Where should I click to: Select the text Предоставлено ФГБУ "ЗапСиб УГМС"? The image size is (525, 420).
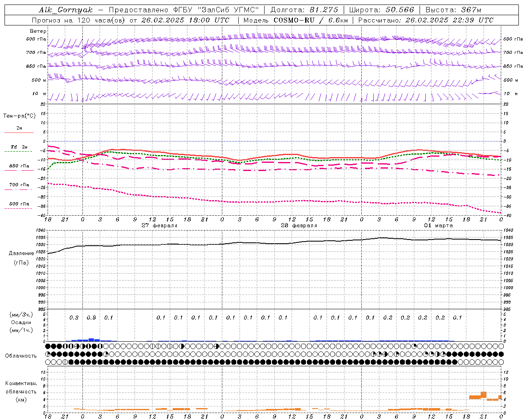pyautogui.click(x=184, y=10)
